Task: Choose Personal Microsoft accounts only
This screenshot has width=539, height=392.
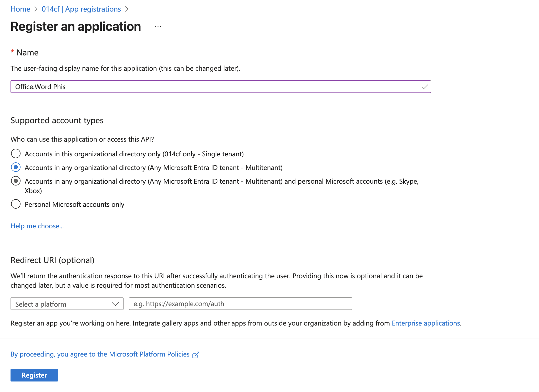Action: [16, 204]
